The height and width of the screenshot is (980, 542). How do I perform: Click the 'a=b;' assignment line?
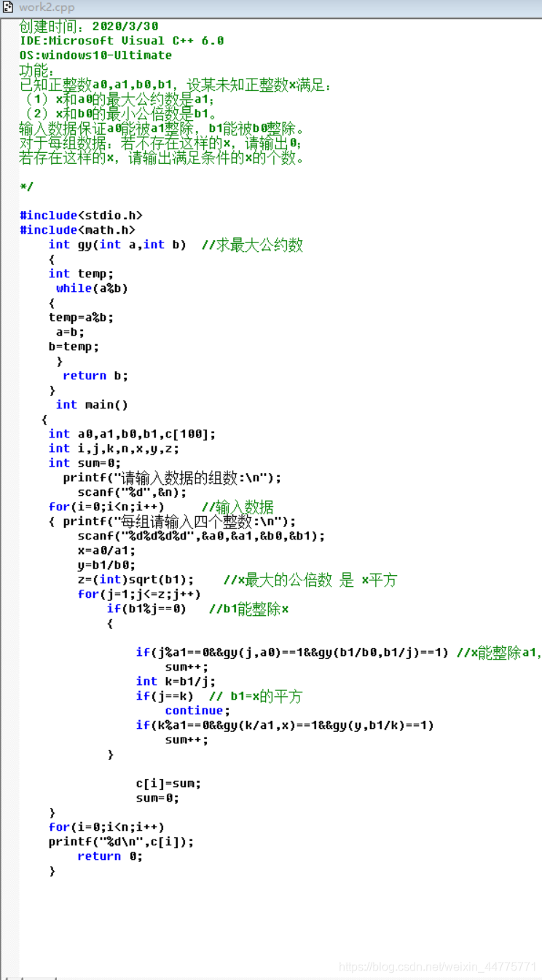tap(70, 332)
